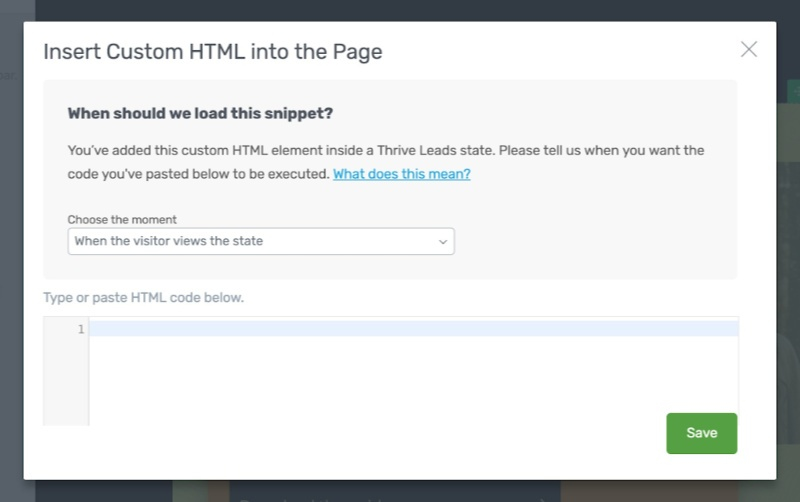Open the 'Choose the moment' dropdown
The width and height of the screenshot is (800, 502).
tap(260, 241)
